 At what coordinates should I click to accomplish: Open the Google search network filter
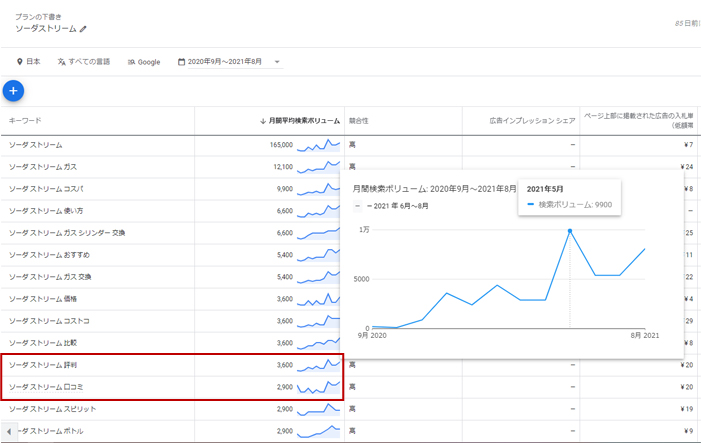point(144,62)
